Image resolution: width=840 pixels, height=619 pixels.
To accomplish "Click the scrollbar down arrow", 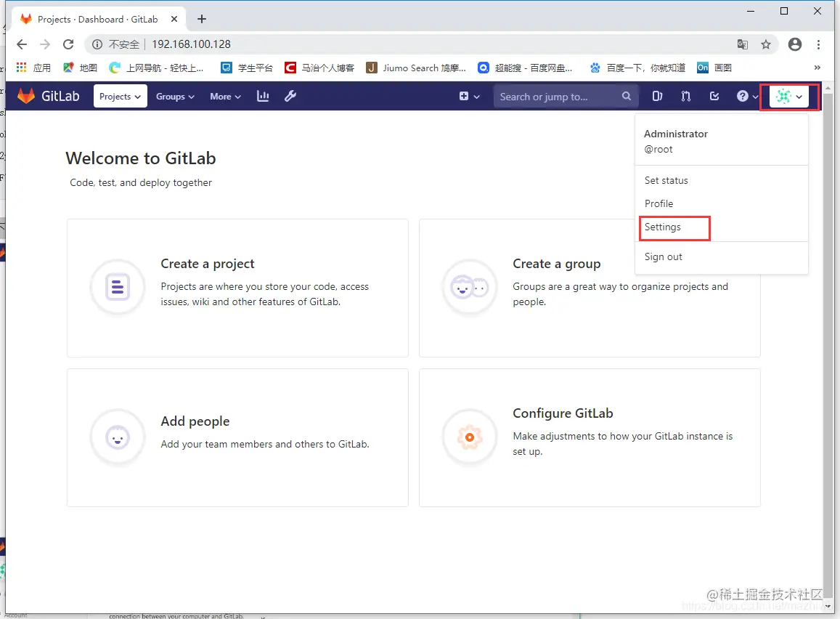I will (828, 607).
